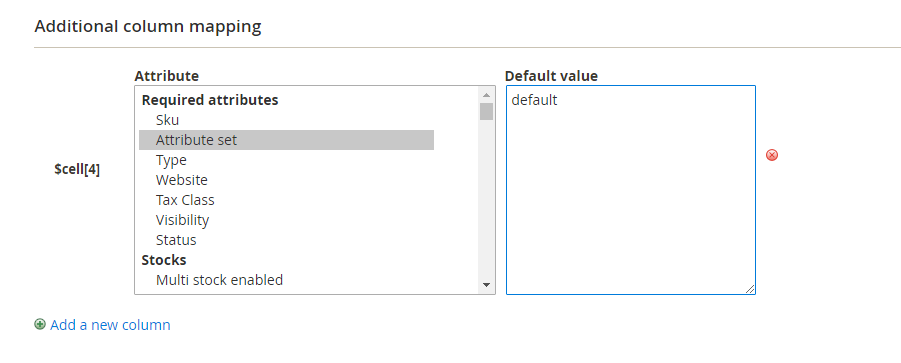Click the attribute list scrollbar track
Screen dimensions: 901x363
point(487,199)
